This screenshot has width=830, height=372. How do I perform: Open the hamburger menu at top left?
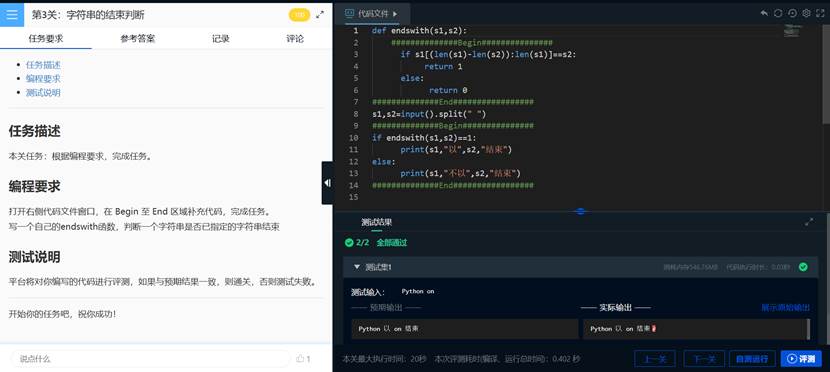[x=12, y=15]
